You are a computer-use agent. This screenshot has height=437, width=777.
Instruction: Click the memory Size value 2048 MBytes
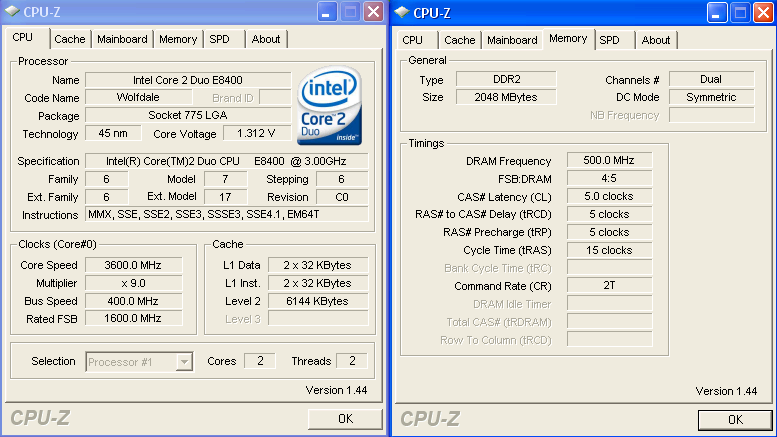506,97
